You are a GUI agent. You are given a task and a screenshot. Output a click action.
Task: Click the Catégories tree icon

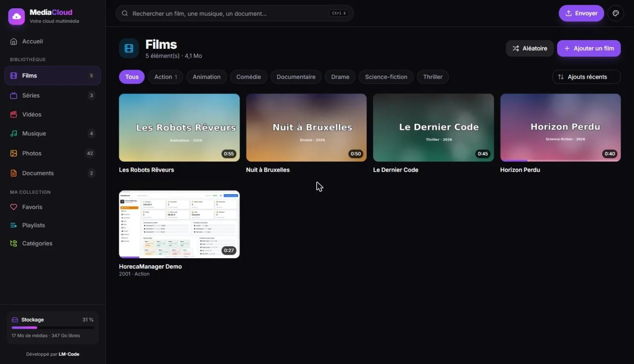coord(14,243)
